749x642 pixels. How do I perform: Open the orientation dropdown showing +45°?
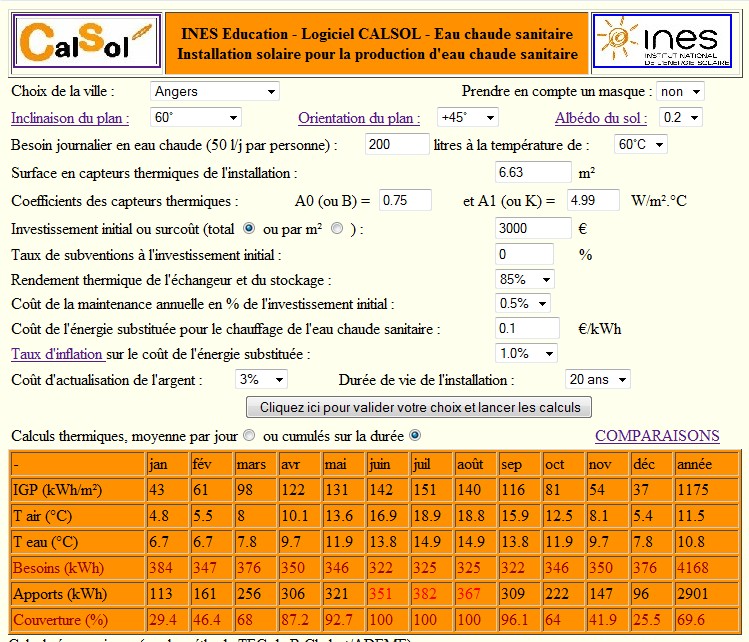click(468, 118)
